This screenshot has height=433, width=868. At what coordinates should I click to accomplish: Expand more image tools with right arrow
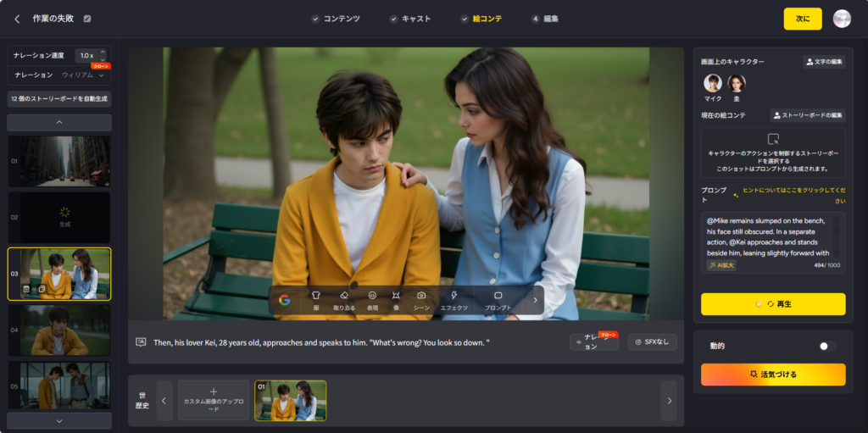pos(535,300)
